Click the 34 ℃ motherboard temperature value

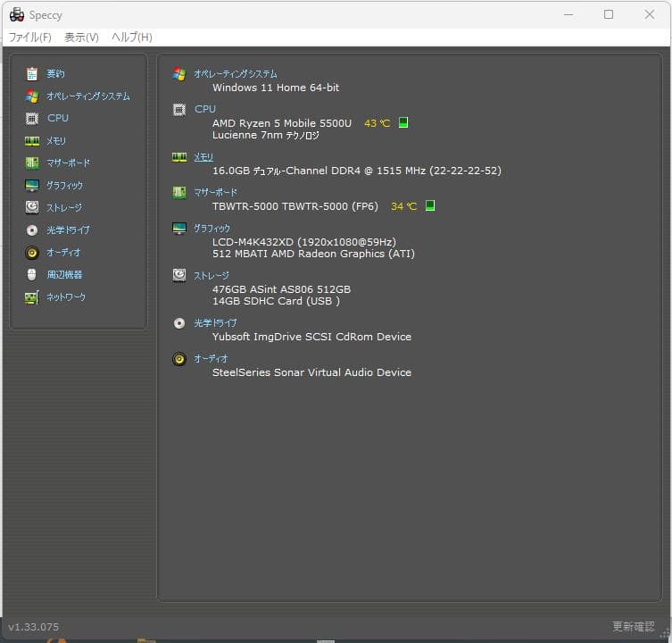(403, 206)
